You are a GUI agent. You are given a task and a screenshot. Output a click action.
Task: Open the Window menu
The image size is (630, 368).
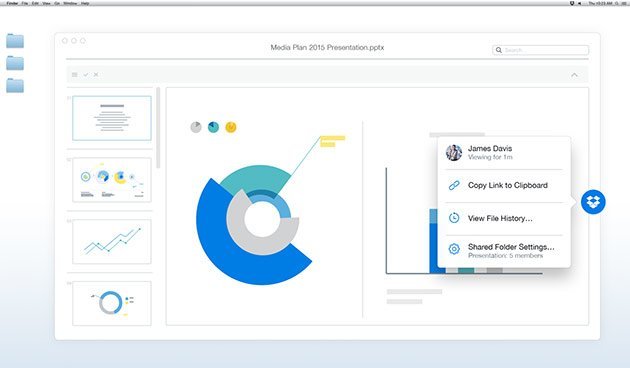pyautogui.click(x=70, y=3)
